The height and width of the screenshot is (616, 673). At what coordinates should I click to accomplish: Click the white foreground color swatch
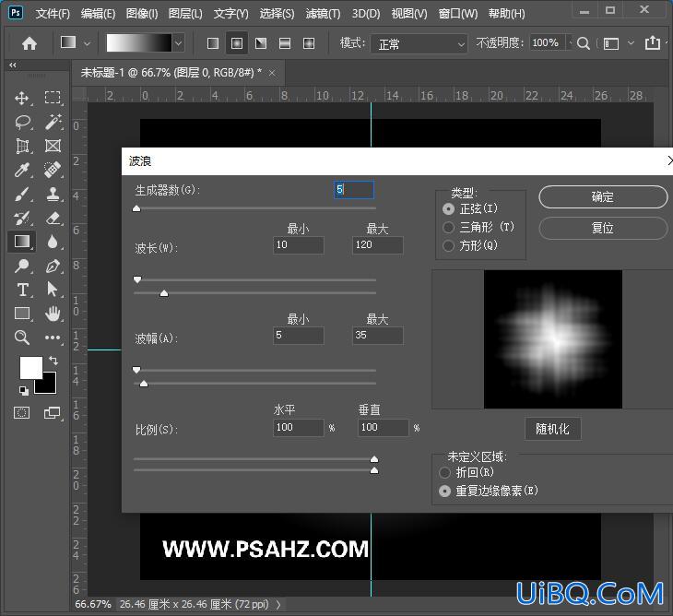[31, 367]
